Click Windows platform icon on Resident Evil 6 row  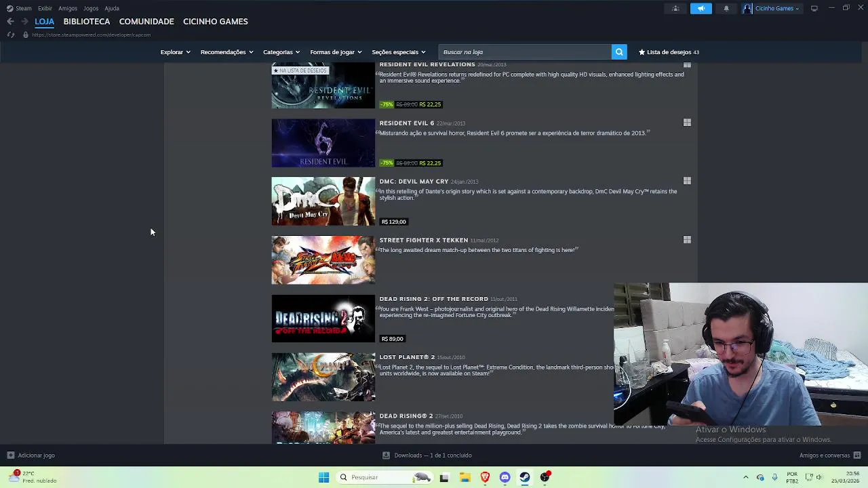[687, 123]
